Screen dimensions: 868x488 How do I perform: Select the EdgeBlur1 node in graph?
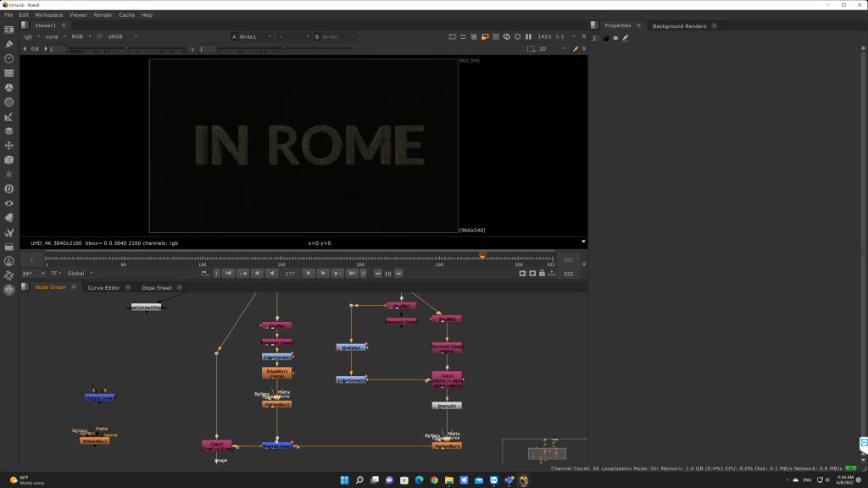(x=277, y=373)
